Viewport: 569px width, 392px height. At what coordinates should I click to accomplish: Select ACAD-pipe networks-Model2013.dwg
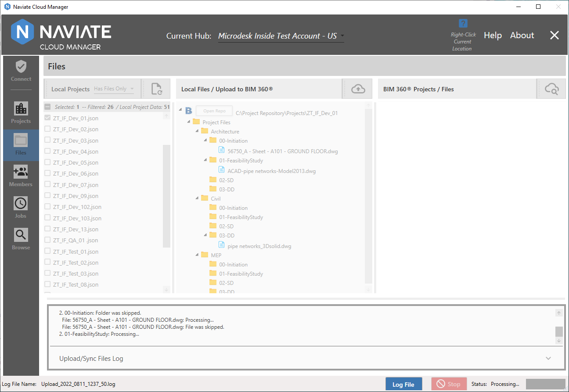click(272, 171)
